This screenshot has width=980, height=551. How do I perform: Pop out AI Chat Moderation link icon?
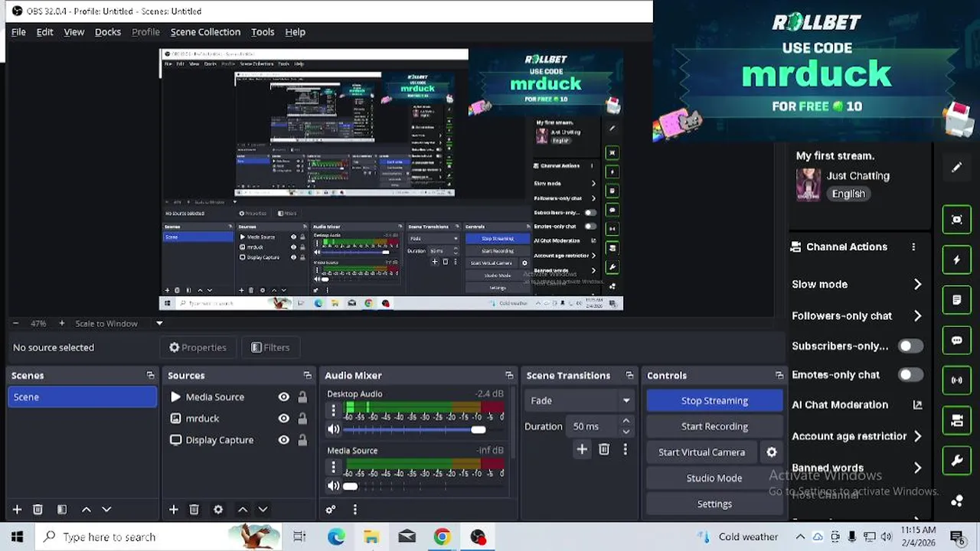point(917,405)
